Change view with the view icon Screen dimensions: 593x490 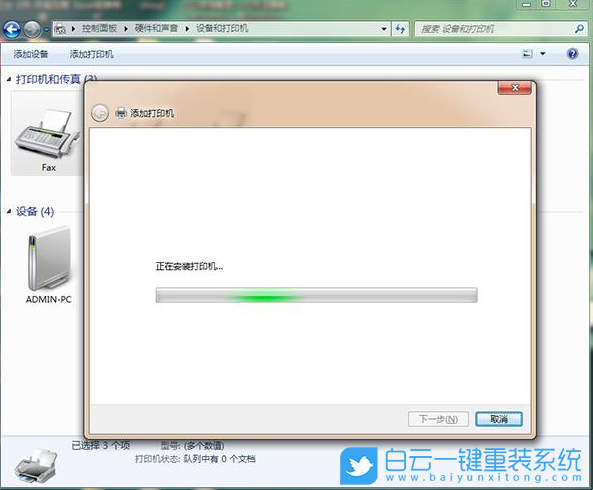[x=528, y=54]
